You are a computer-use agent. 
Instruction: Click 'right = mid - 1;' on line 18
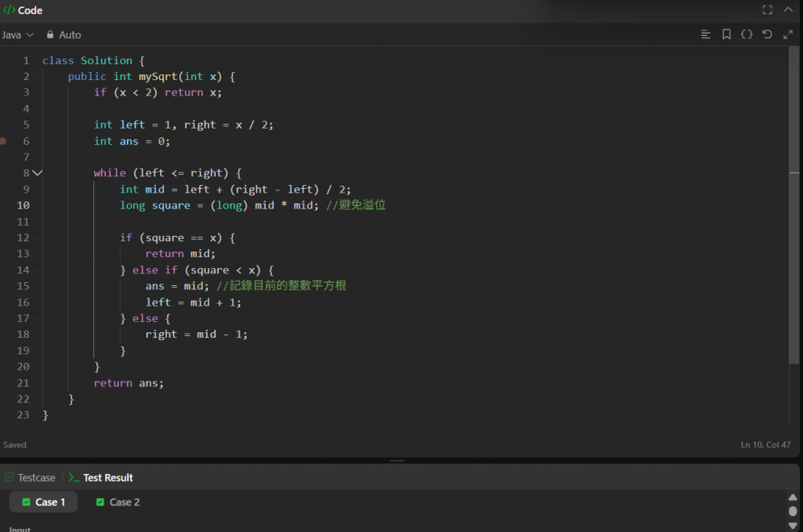pos(196,335)
